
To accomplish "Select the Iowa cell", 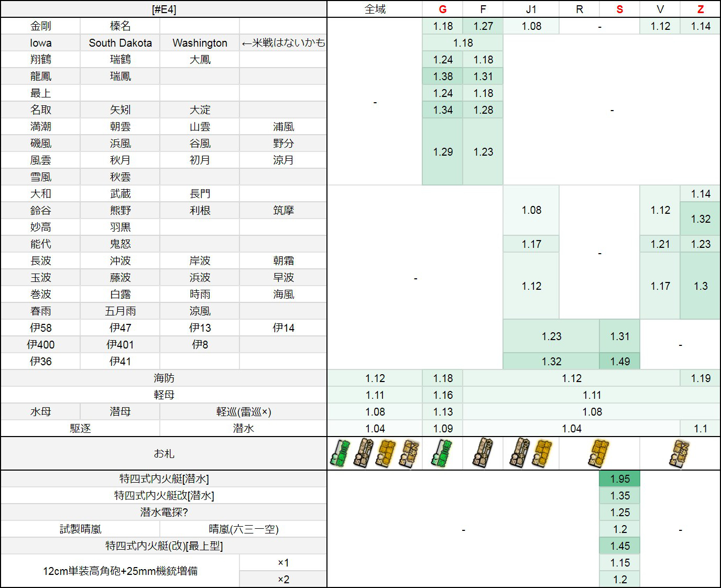I will pyautogui.click(x=41, y=43).
